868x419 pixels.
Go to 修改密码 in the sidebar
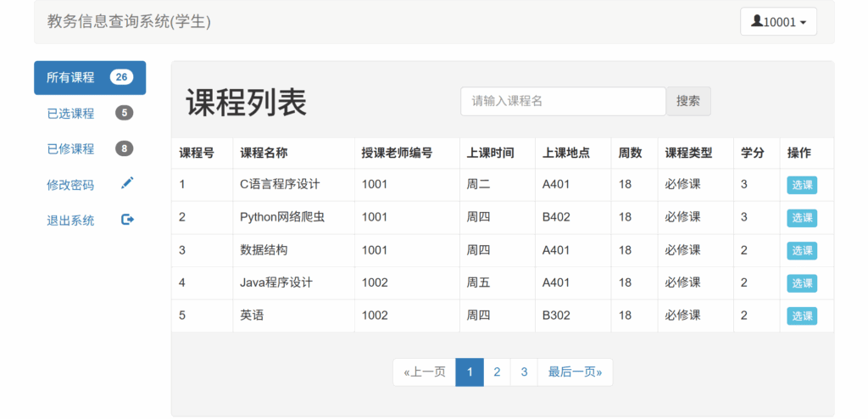click(90, 185)
